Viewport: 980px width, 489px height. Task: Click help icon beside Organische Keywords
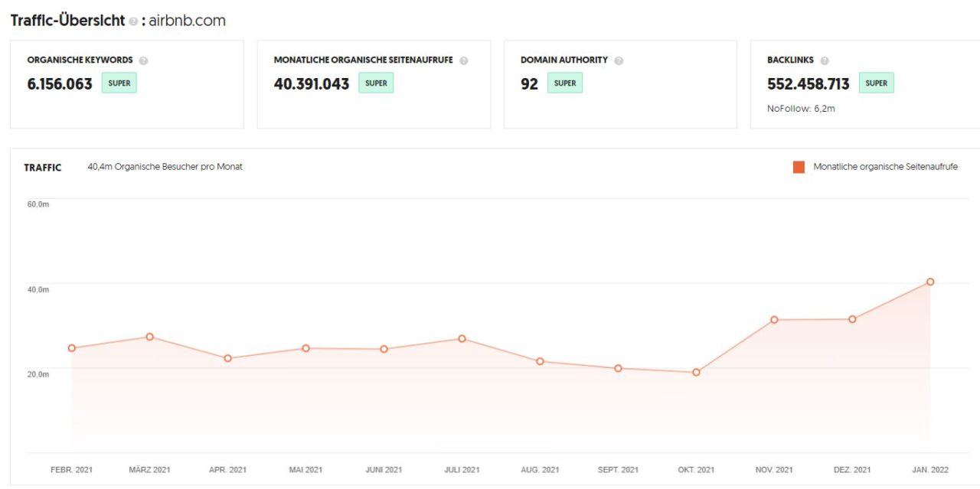pos(144,60)
